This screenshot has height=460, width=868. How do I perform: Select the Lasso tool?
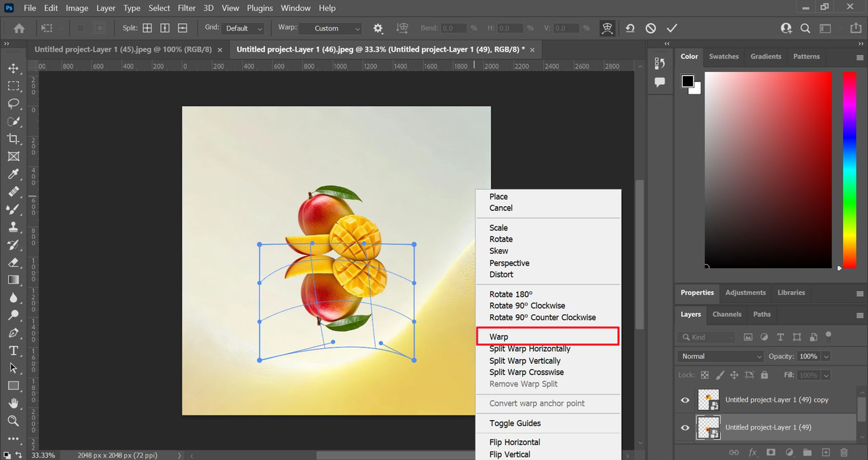point(13,104)
